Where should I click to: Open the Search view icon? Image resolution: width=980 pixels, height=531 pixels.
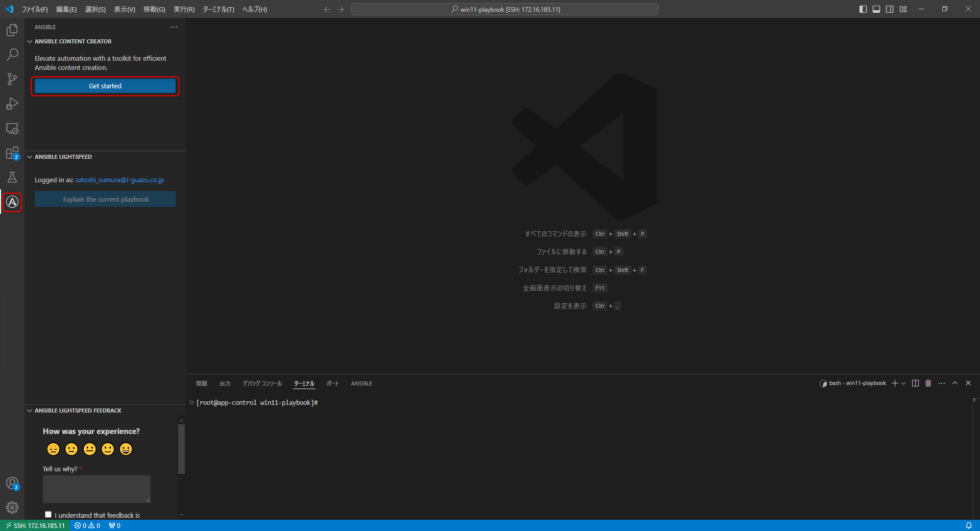[x=12, y=55]
